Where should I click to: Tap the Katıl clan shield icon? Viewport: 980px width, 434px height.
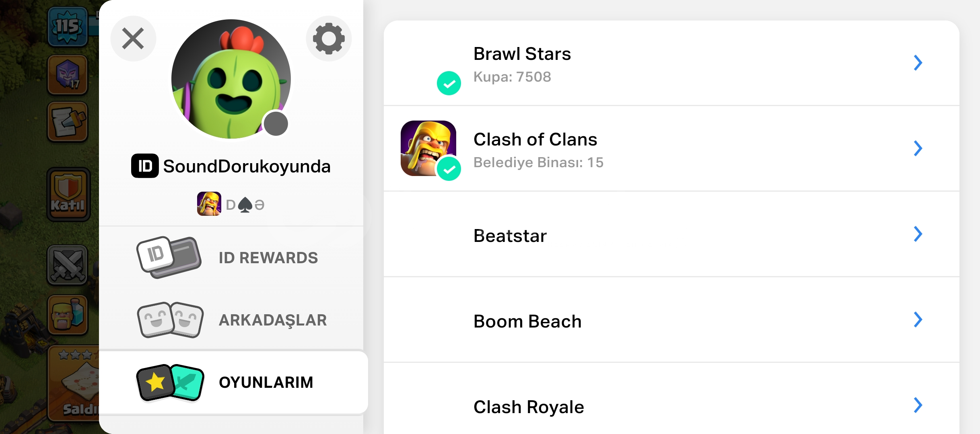68,194
